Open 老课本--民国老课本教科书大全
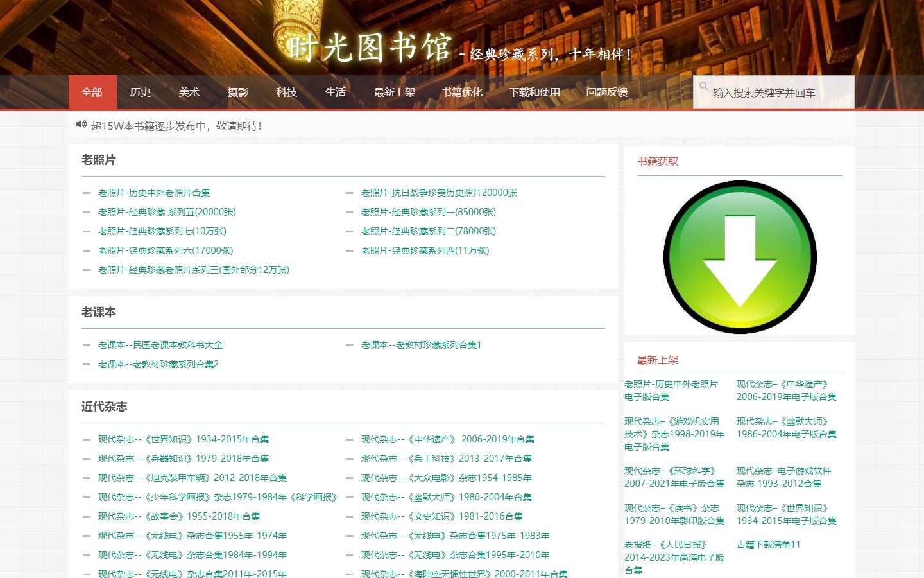 [160, 345]
